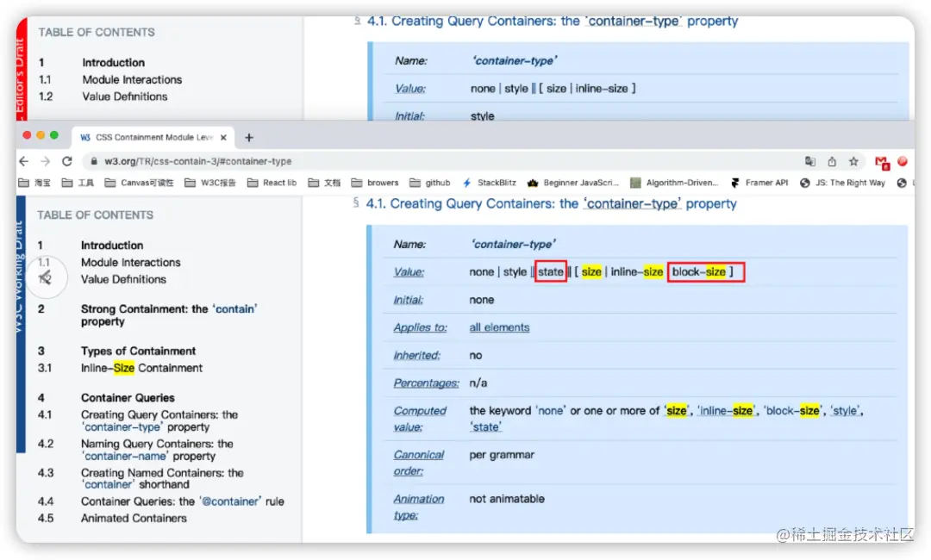Open the Beginner JavaScript bookmark
This screenshot has height=560, width=931.
[573, 183]
